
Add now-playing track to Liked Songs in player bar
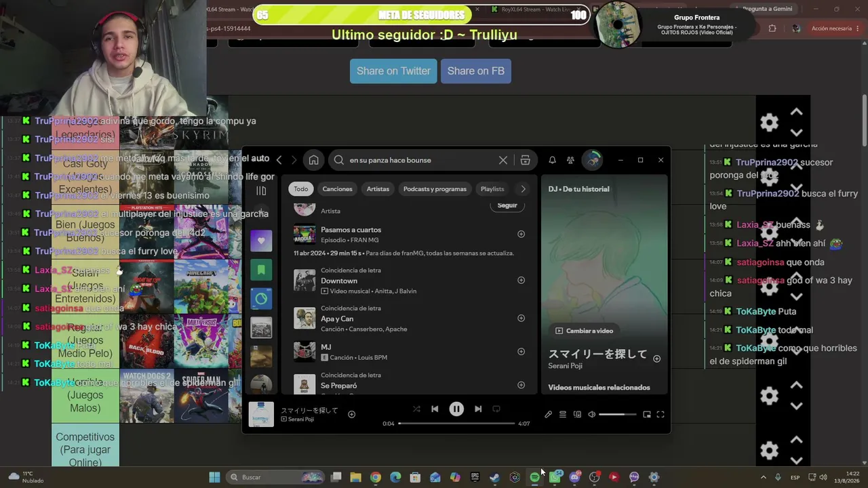(351, 414)
